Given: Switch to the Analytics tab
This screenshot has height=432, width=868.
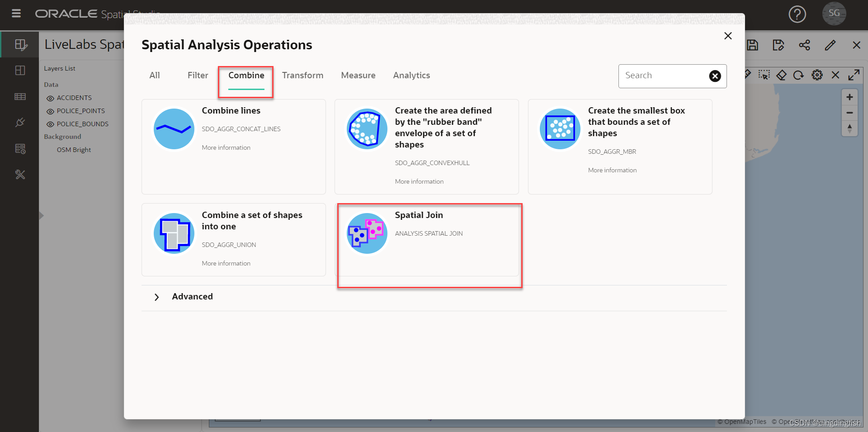Looking at the screenshot, I should [411, 76].
